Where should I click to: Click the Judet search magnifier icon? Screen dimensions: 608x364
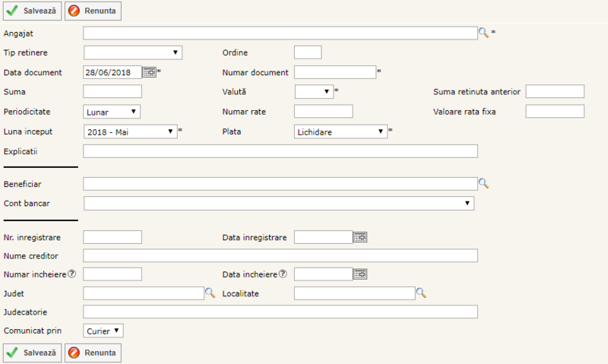click(211, 293)
